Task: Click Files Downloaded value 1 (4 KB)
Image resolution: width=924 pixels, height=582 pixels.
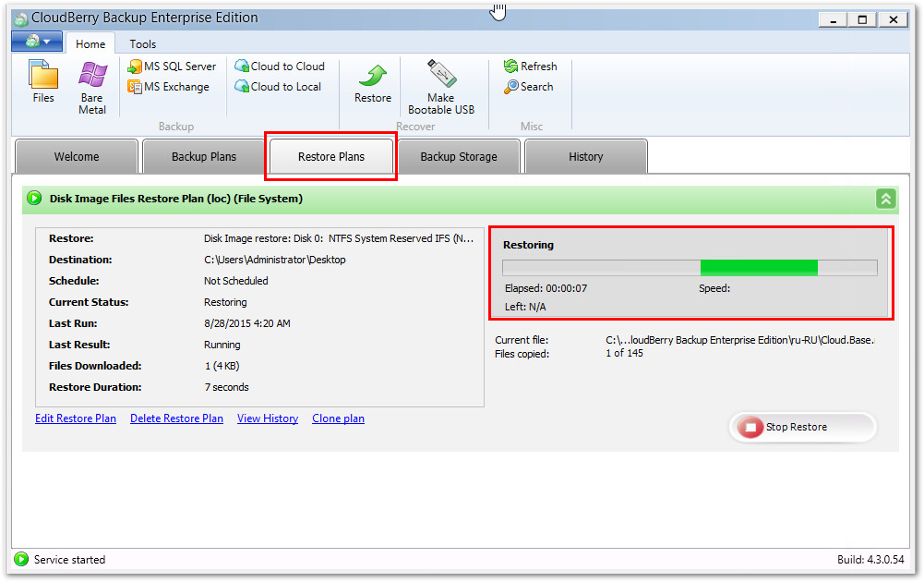Action: [222, 366]
